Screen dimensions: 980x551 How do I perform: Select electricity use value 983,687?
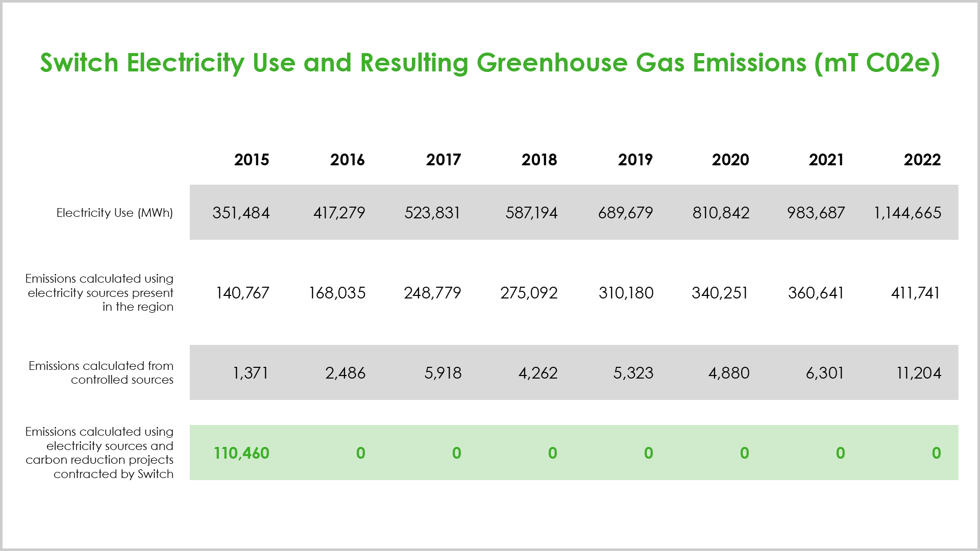tap(816, 213)
